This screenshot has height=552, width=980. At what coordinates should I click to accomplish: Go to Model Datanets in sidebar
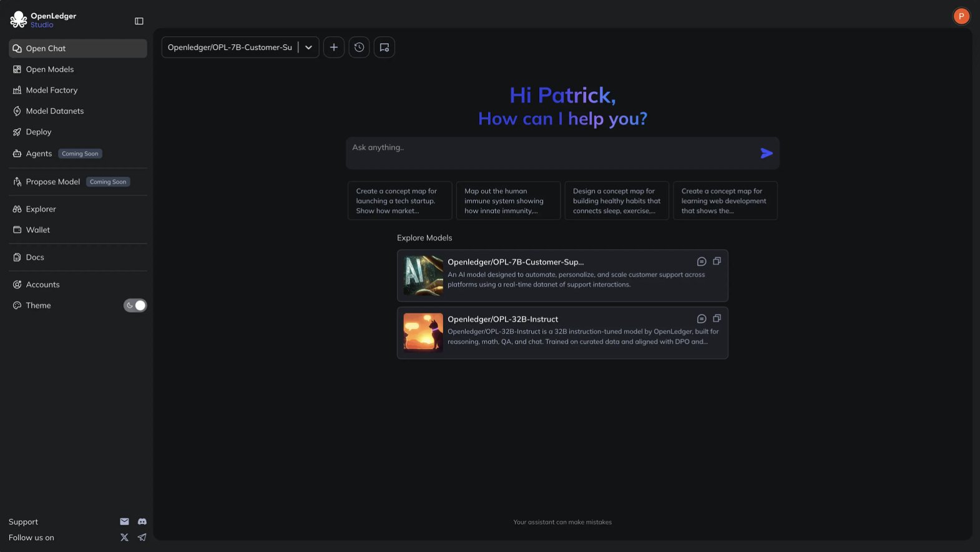click(54, 111)
